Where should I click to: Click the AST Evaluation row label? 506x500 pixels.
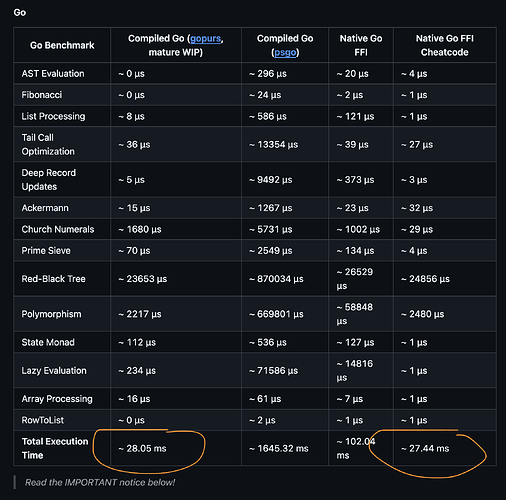pyautogui.click(x=53, y=74)
